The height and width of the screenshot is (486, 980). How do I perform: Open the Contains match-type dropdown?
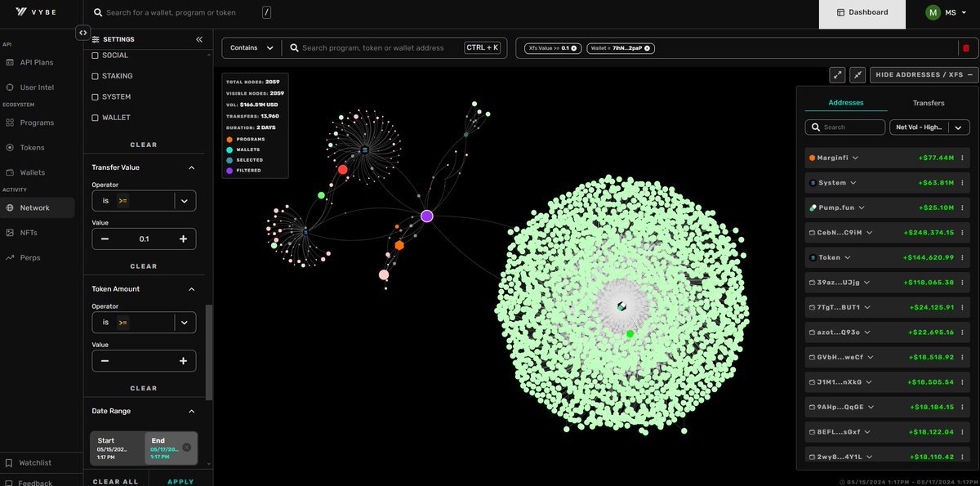click(x=252, y=47)
